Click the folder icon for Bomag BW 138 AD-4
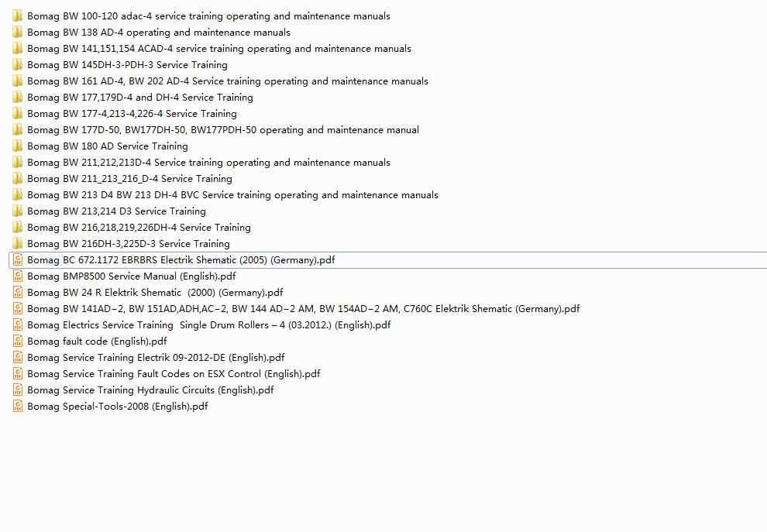This screenshot has height=532, width=767. click(18, 33)
